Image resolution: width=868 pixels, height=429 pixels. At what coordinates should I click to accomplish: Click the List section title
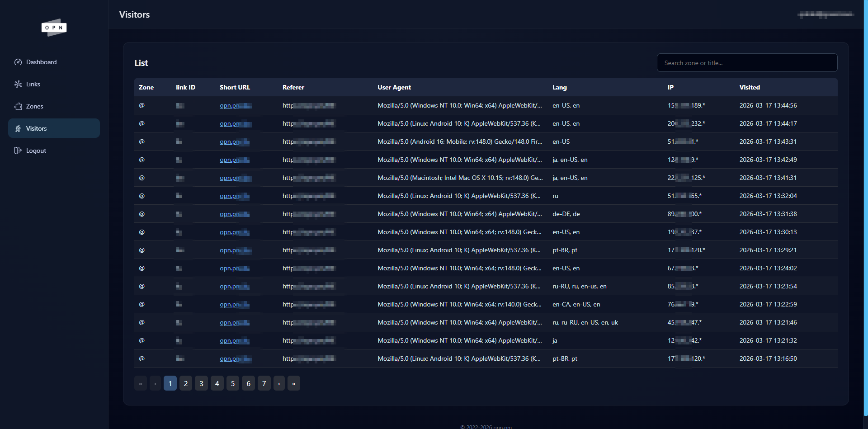141,63
